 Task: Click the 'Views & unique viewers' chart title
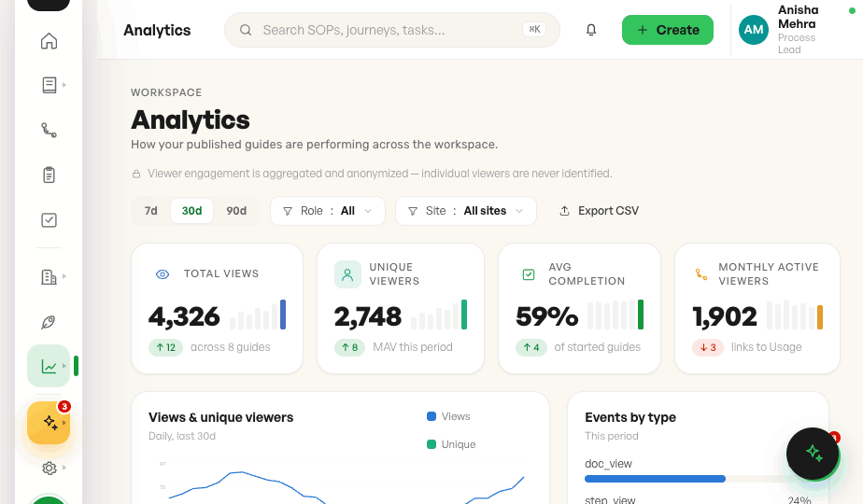point(220,417)
